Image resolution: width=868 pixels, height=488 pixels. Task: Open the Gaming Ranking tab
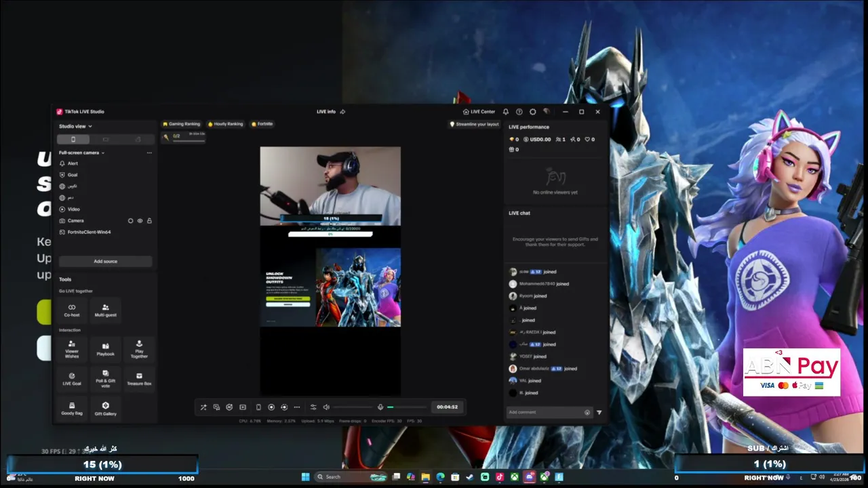coord(181,124)
